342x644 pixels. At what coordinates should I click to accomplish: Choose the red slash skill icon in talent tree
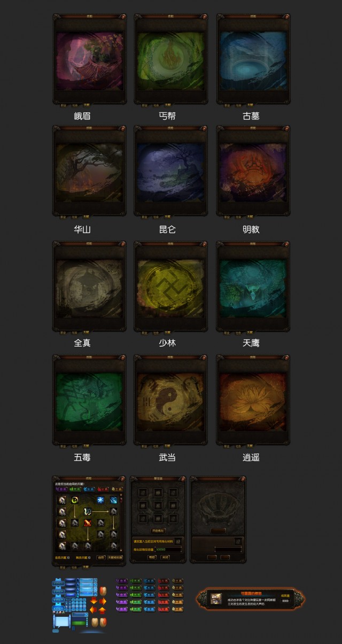point(88,523)
